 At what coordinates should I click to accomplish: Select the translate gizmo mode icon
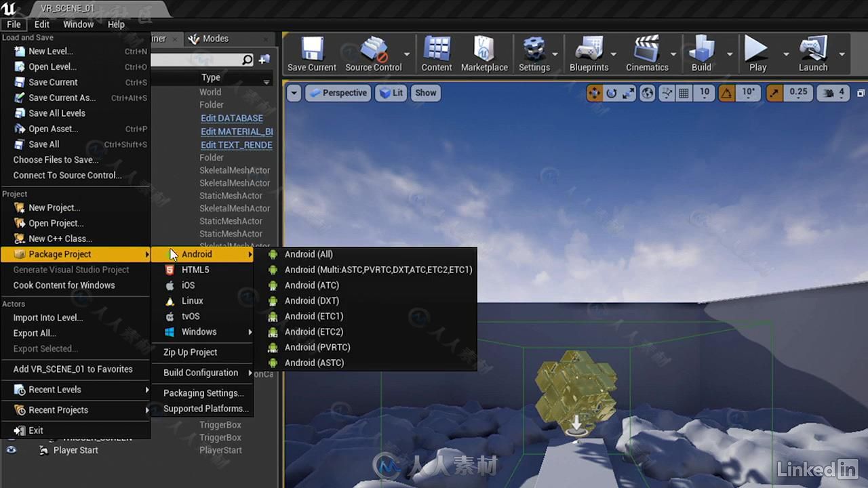[x=595, y=93]
